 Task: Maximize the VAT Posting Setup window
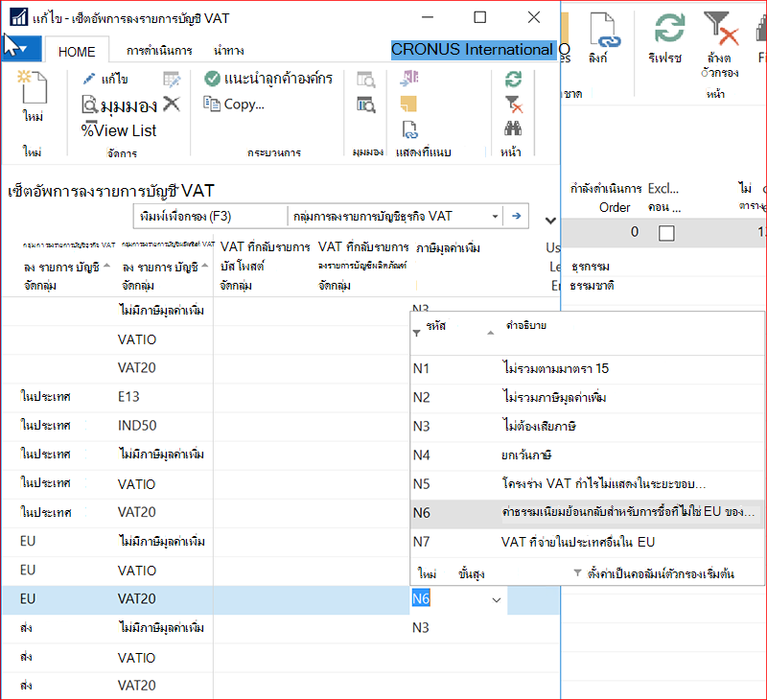click(480, 17)
